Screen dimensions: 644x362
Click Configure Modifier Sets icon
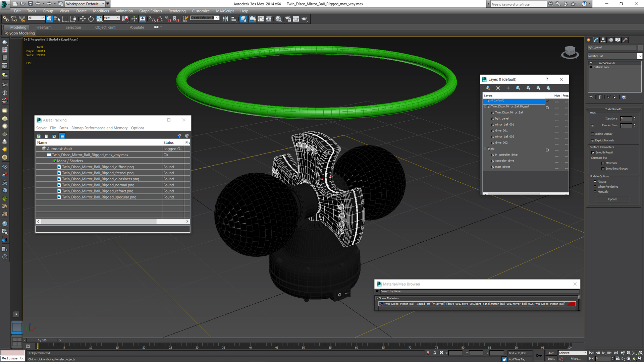click(x=624, y=97)
